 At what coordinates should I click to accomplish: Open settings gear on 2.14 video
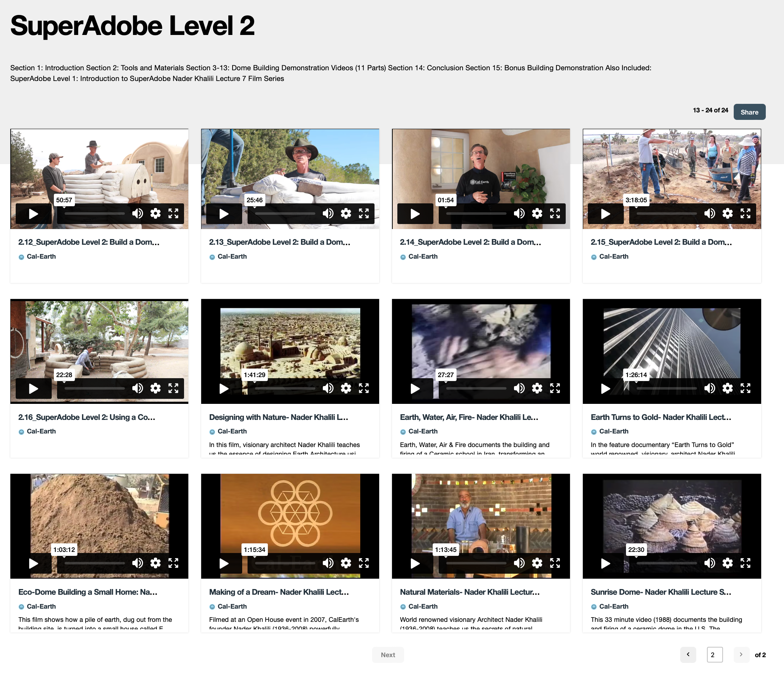537,214
